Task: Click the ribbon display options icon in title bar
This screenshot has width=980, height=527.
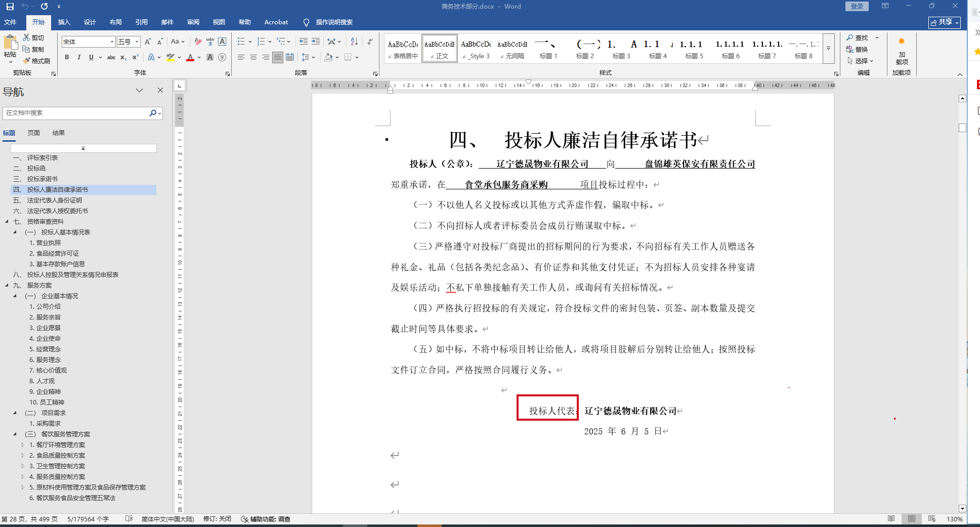Action: [x=885, y=6]
